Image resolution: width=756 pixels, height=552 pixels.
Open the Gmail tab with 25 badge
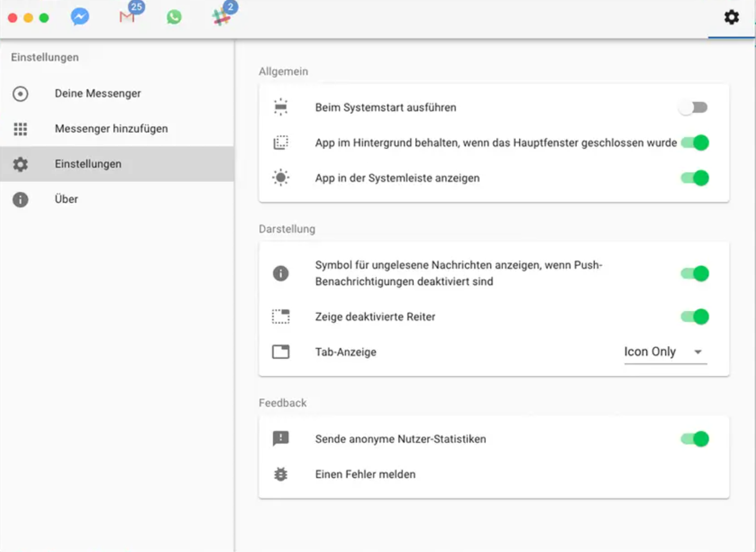coord(127,17)
